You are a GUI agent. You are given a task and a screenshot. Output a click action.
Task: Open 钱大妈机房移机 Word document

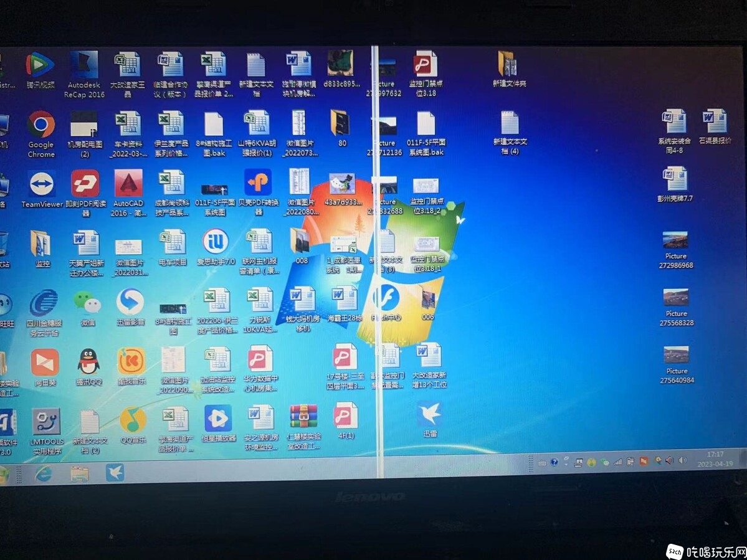click(x=303, y=309)
